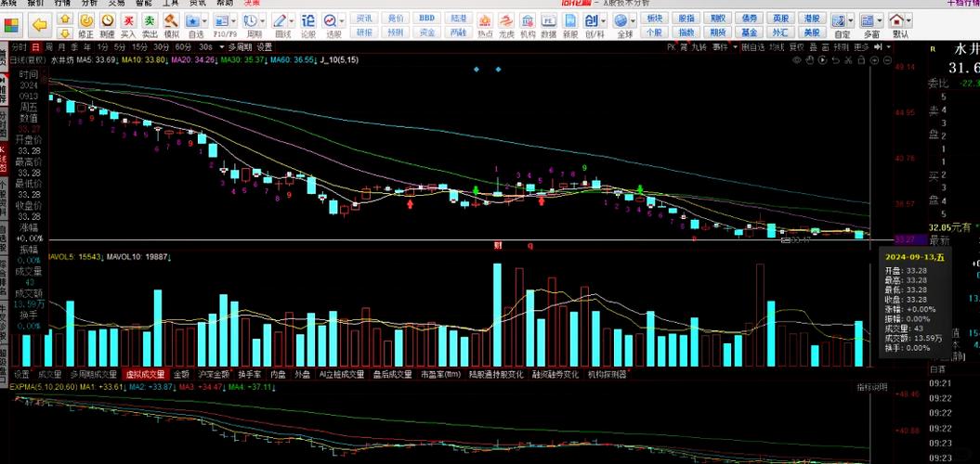Click the 港股 button
The height and width of the screenshot is (464, 980).
point(811,19)
